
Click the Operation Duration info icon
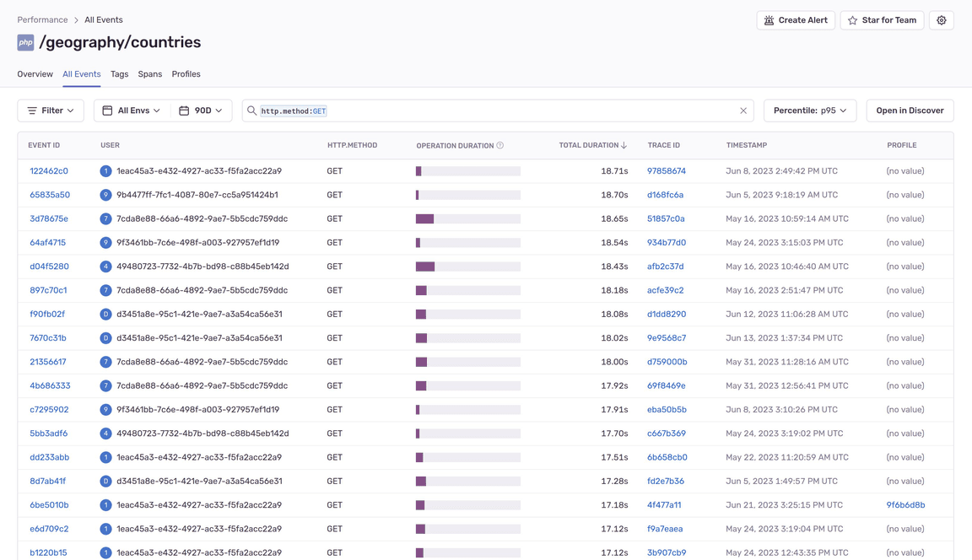point(499,146)
